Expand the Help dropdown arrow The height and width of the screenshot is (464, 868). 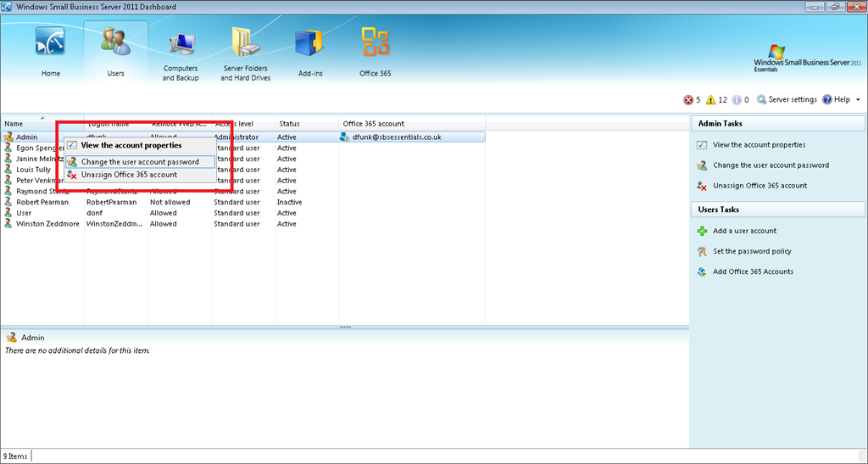(x=858, y=100)
